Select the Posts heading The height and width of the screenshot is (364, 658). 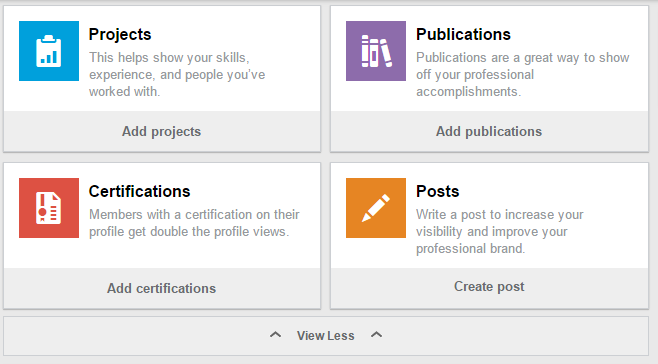[x=438, y=191]
